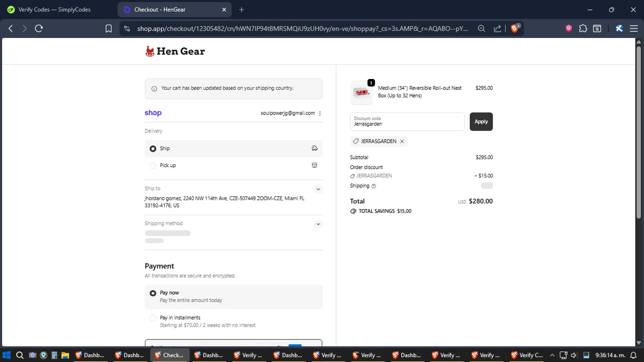644x362 pixels.
Task: Remove the JERRASGARDEN discount tag
Action: 402,141
